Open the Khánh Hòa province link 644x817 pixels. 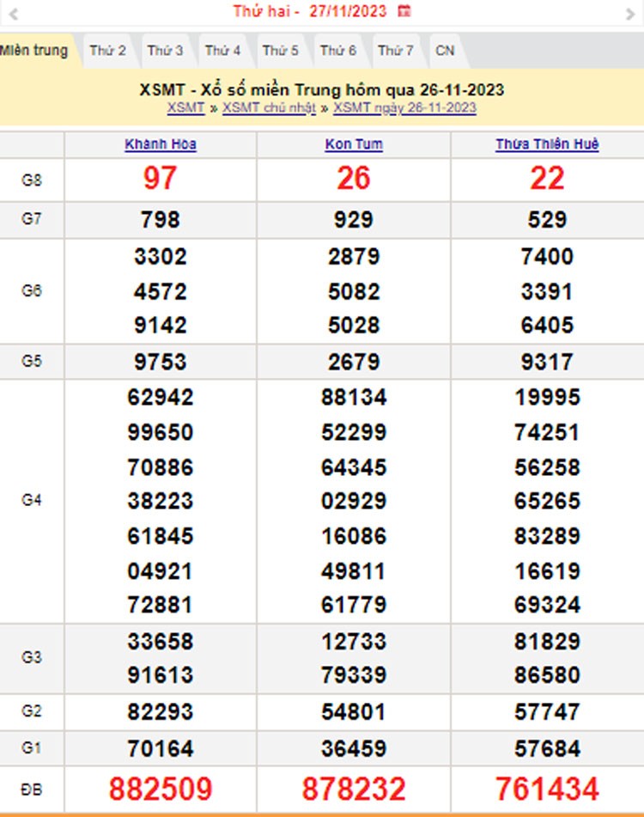161,144
